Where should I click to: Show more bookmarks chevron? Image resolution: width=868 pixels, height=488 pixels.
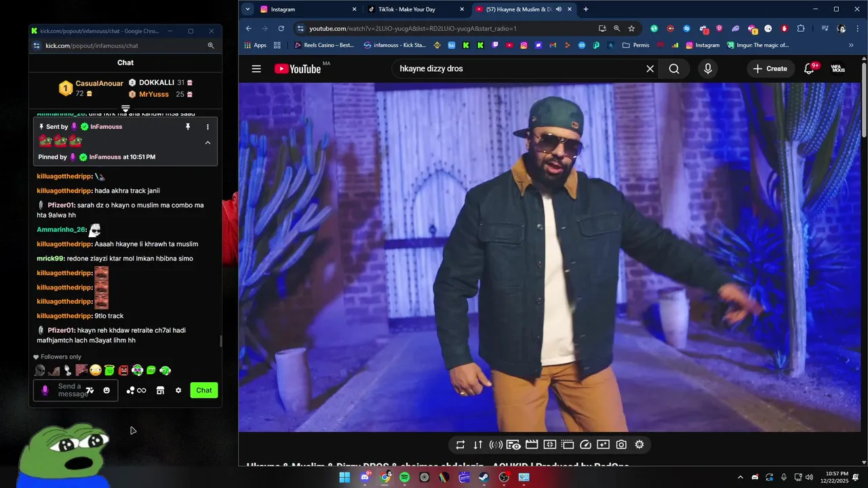851,45
